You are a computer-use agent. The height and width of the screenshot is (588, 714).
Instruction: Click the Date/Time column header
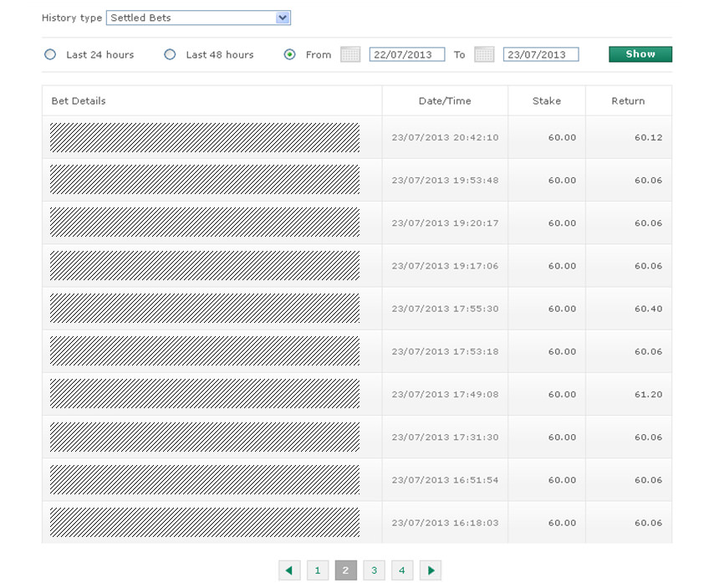tap(445, 101)
